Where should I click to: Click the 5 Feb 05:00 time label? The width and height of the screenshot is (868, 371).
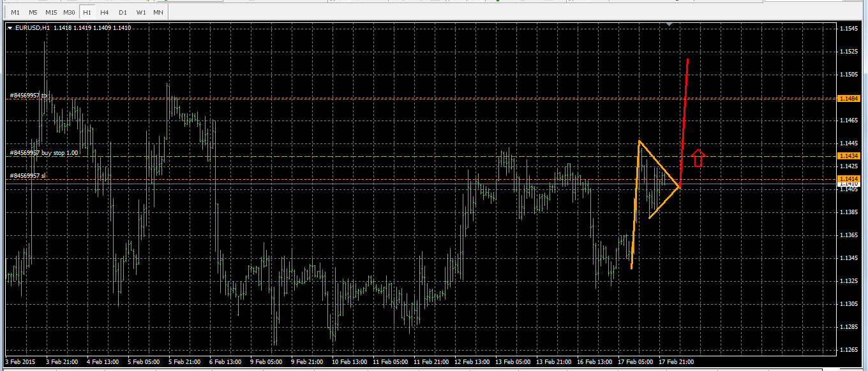pyautogui.click(x=144, y=361)
